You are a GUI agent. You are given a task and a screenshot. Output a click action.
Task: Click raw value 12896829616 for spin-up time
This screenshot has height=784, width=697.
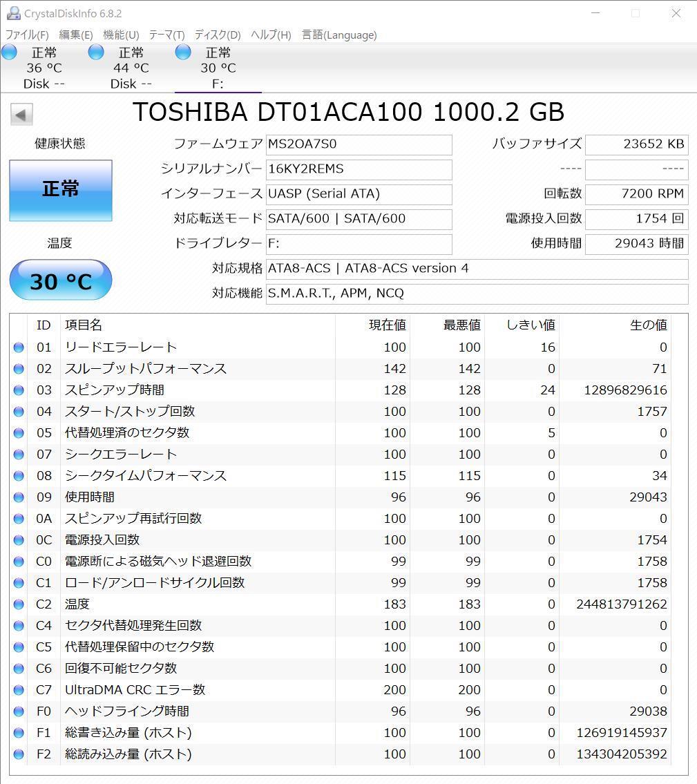625,390
